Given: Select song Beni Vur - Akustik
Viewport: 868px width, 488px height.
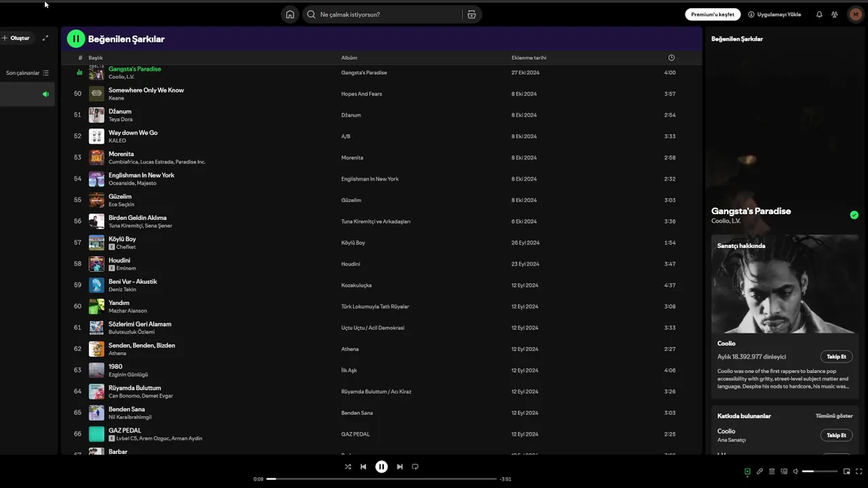Looking at the screenshot, I should (x=133, y=281).
